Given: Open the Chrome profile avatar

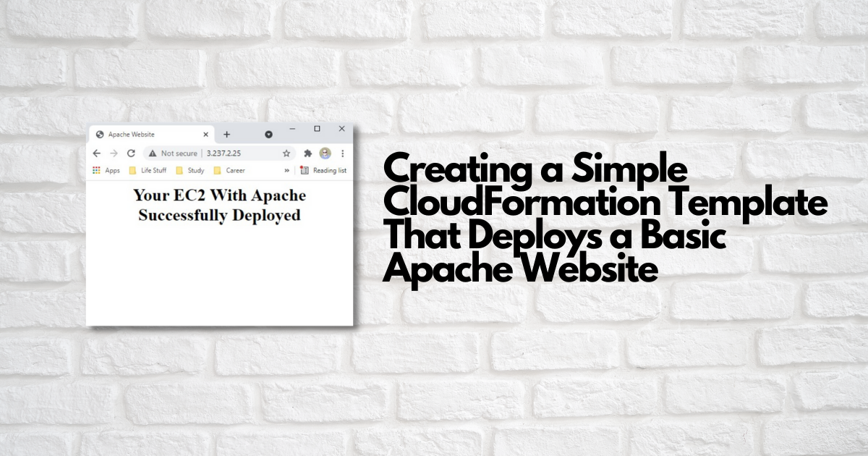Looking at the screenshot, I should click(x=325, y=153).
